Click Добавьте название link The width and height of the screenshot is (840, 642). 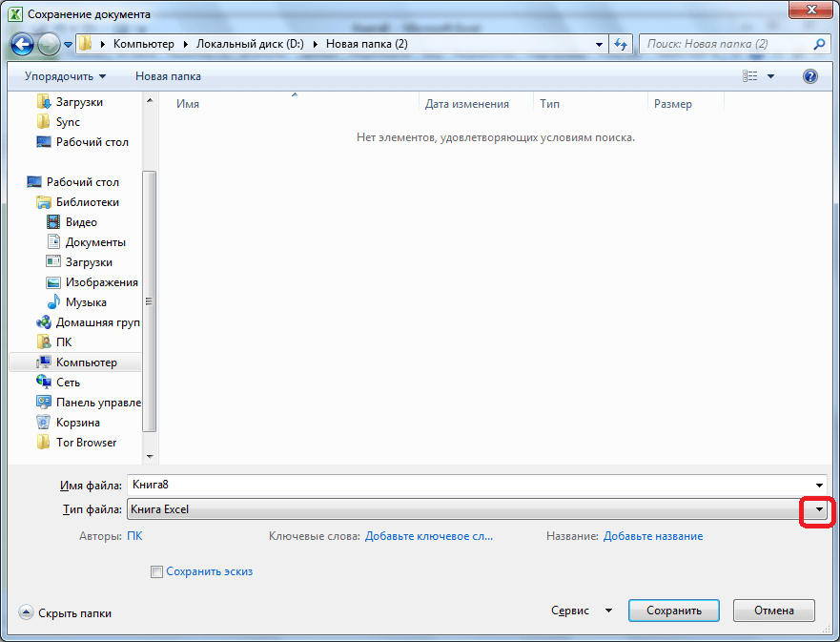[653, 536]
